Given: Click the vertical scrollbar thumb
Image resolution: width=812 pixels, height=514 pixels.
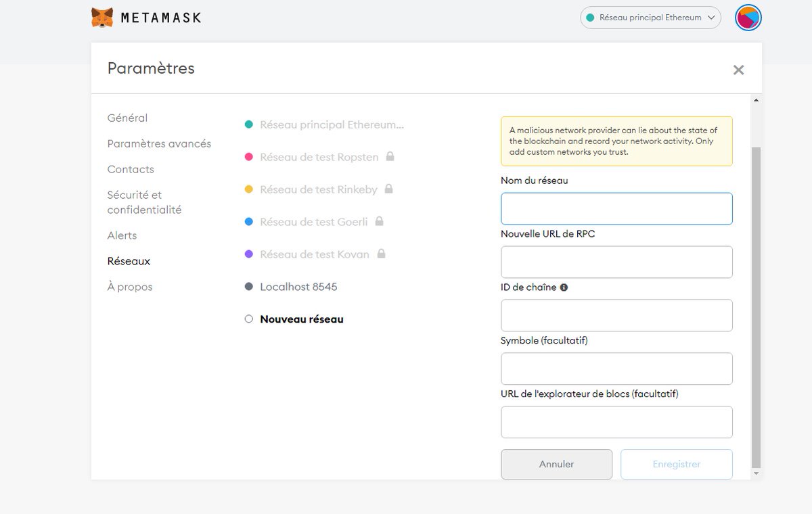Looking at the screenshot, I should coord(757,307).
